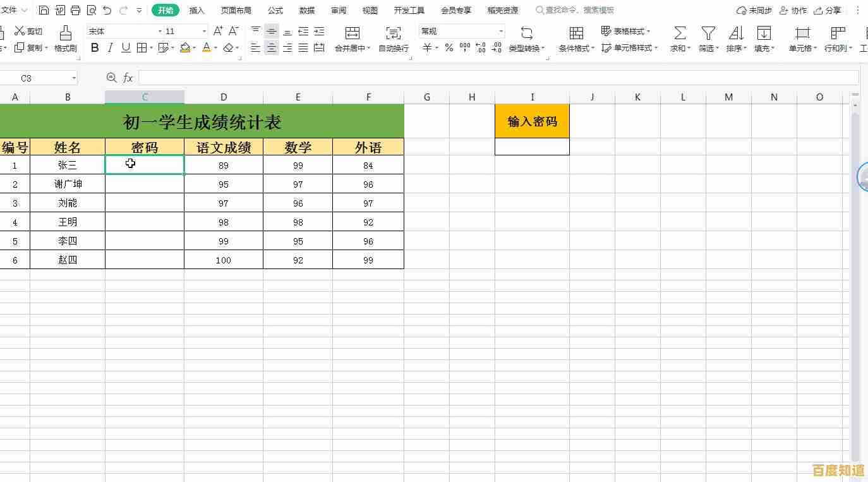The height and width of the screenshot is (482, 868).
Task: Toggle bold formatting
Action: pos(95,47)
